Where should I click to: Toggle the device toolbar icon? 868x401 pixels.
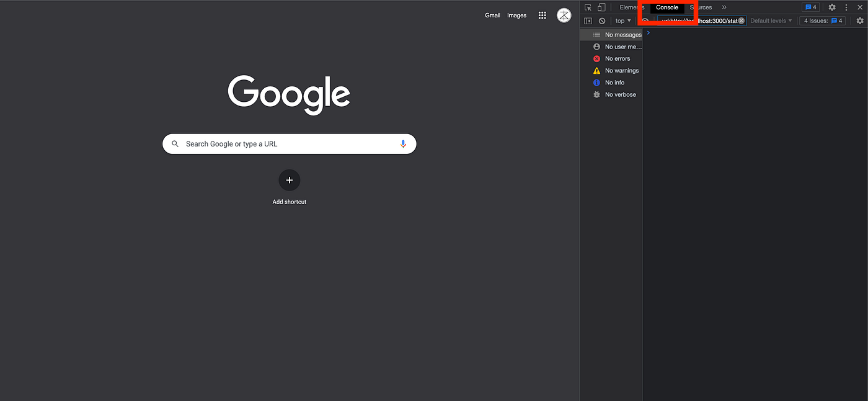601,7
